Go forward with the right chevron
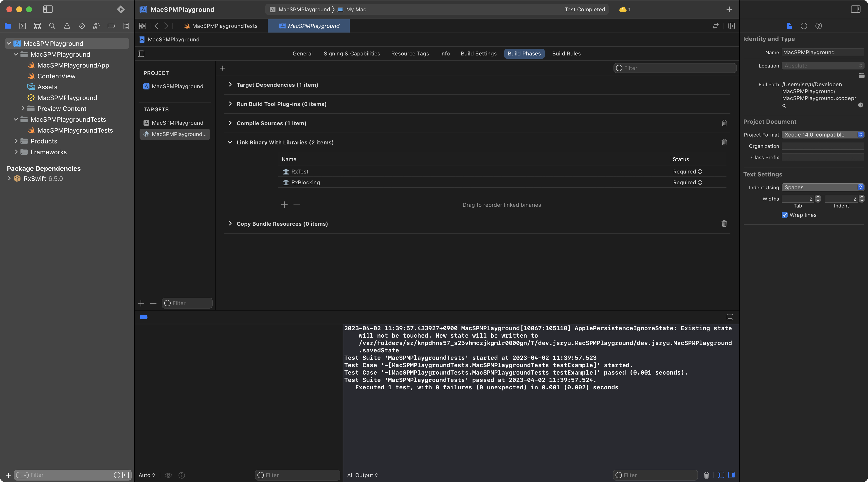The width and height of the screenshot is (868, 482). [166, 26]
